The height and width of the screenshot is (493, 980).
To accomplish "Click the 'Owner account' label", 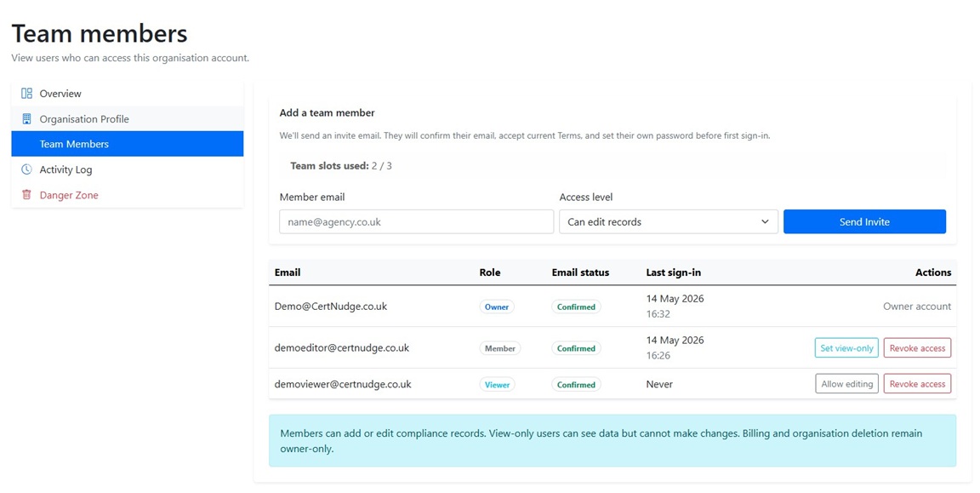I will [x=917, y=307].
